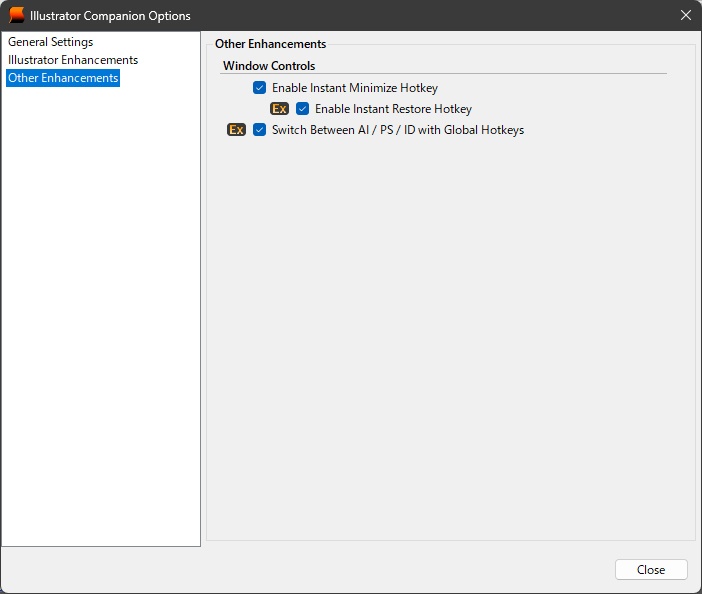Toggle Enable Instant Restore Hotkey checkbox
The width and height of the screenshot is (702, 594).
(302, 109)
